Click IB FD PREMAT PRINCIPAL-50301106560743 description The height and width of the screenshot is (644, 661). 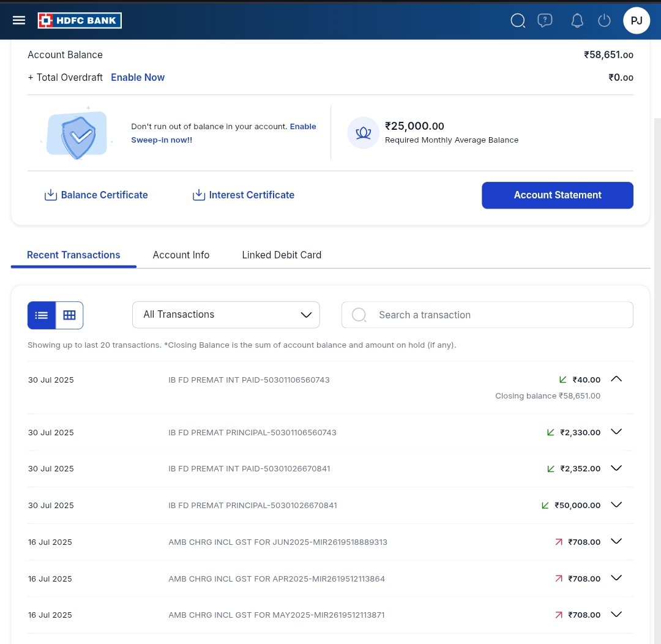pos(252,432)
